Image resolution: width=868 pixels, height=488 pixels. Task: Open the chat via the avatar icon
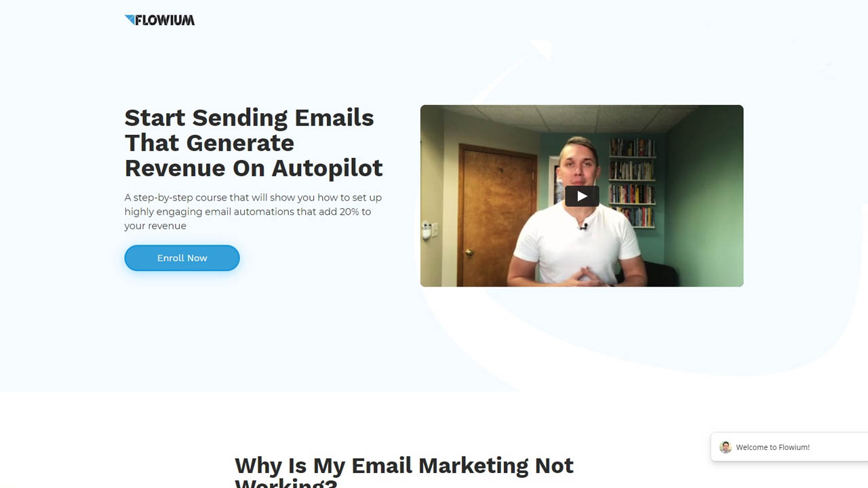[x=726, y=447]
